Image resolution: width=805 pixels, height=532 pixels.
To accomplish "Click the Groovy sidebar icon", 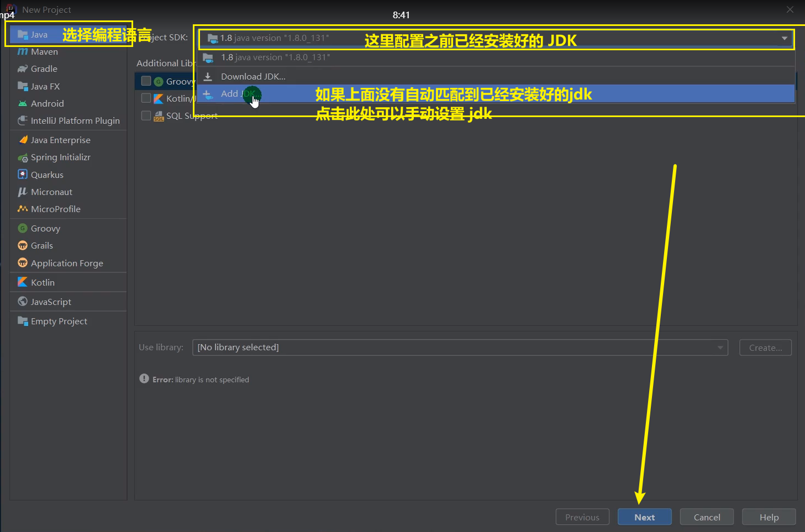I will [23, 228].
